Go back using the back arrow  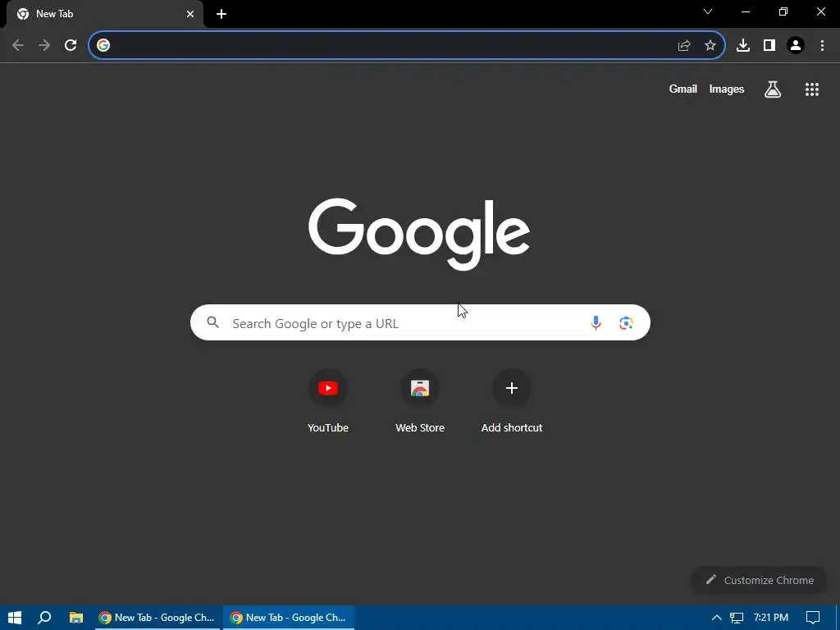(x=18, y=45)
